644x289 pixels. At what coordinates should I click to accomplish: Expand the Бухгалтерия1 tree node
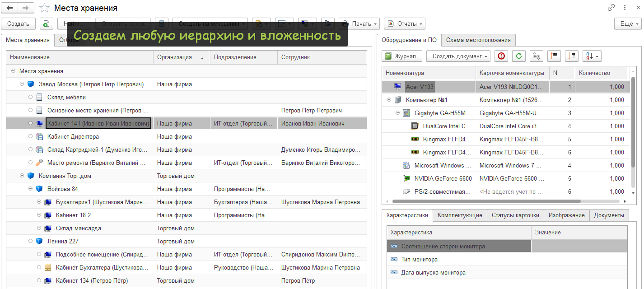point(39,202)
